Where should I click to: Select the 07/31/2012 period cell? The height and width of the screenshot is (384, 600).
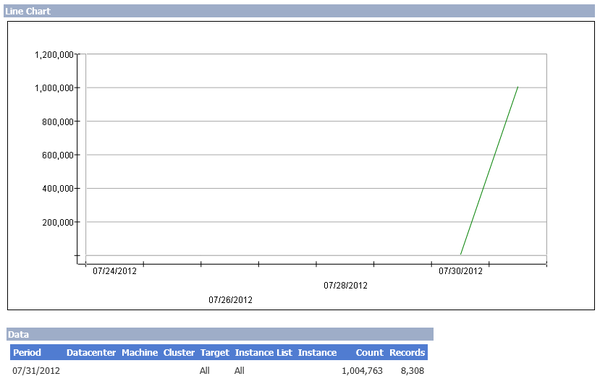[x=36, y=371]
